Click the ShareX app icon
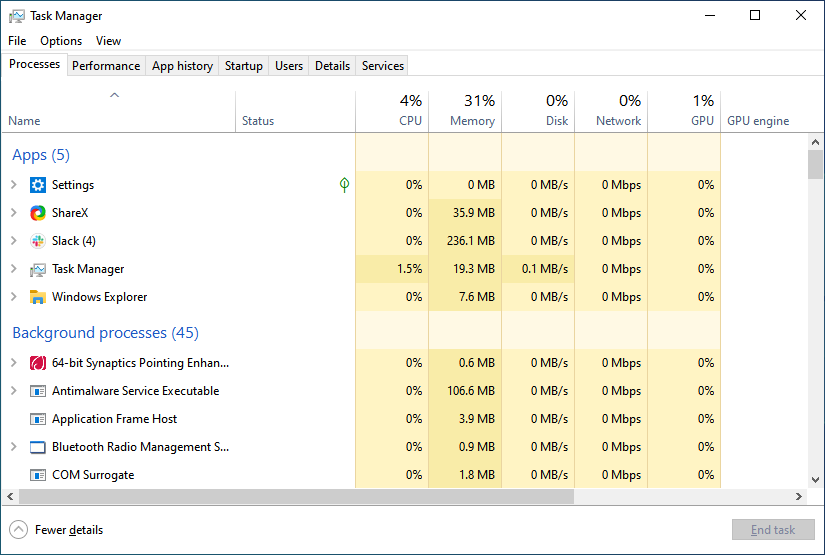Image resolution: width=825 pixels, height=555 pixels. (38, 213)
